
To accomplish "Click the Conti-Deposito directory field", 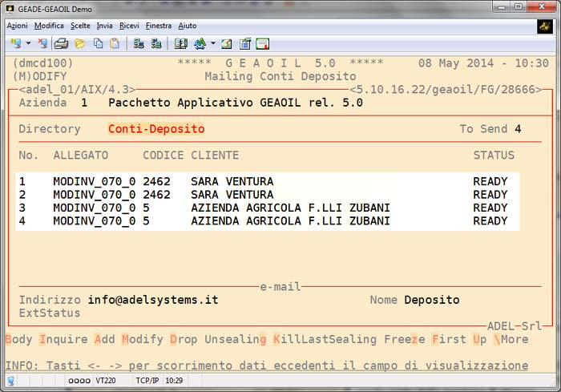I will tap(155, 129).
